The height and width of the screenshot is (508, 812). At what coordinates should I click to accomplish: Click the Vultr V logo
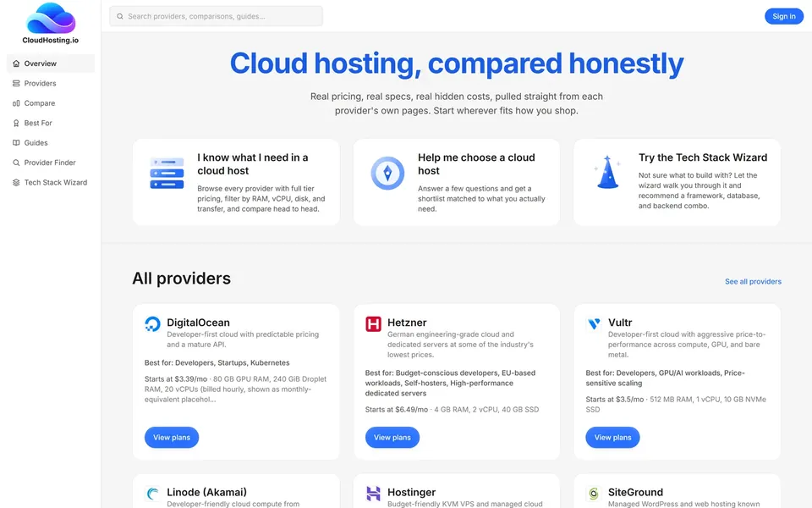594,324
